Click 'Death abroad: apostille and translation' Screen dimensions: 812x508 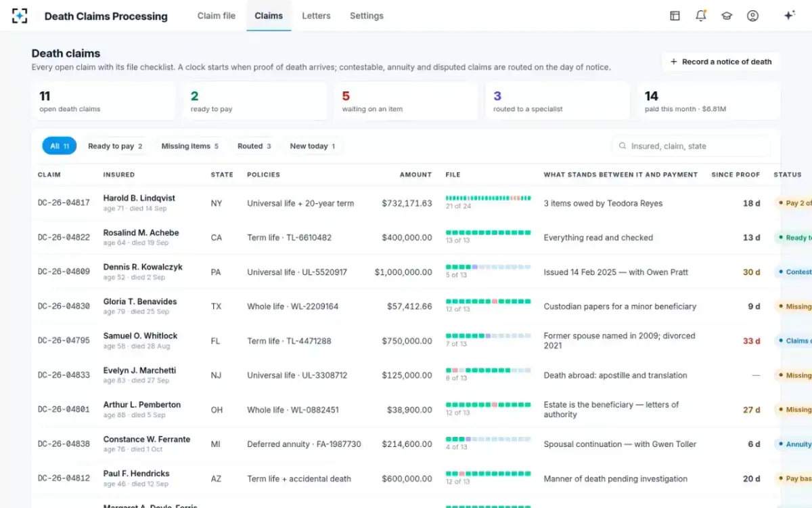616,375
